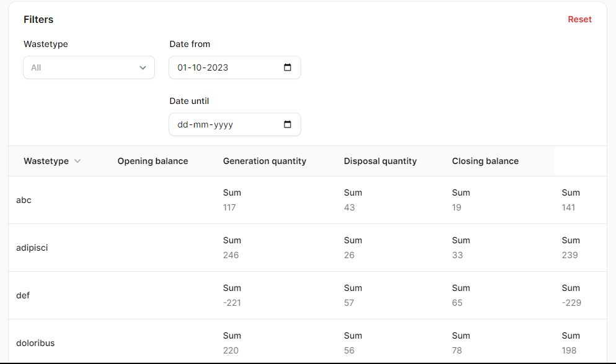Sort by the Opening balance column header
The image size is (616, 364).
pos(152,161)
